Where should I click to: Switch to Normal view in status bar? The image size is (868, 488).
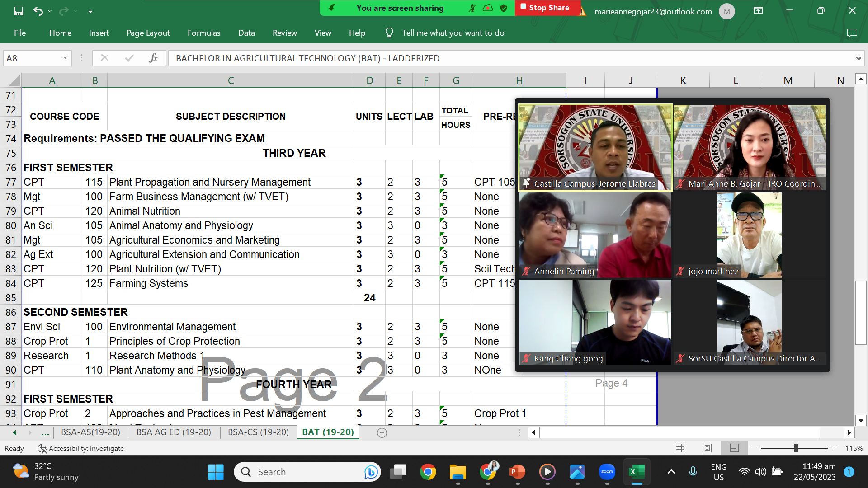click(x=680, y=448)
